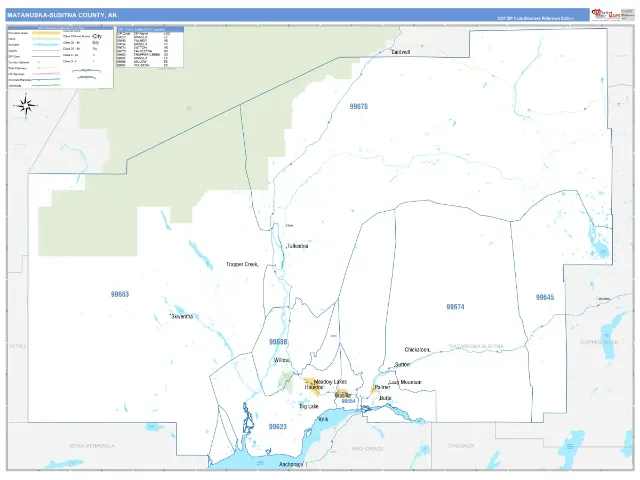
Task: Click ZIP code label 99654
Action: pyautogui.click(x=349, y=401)
